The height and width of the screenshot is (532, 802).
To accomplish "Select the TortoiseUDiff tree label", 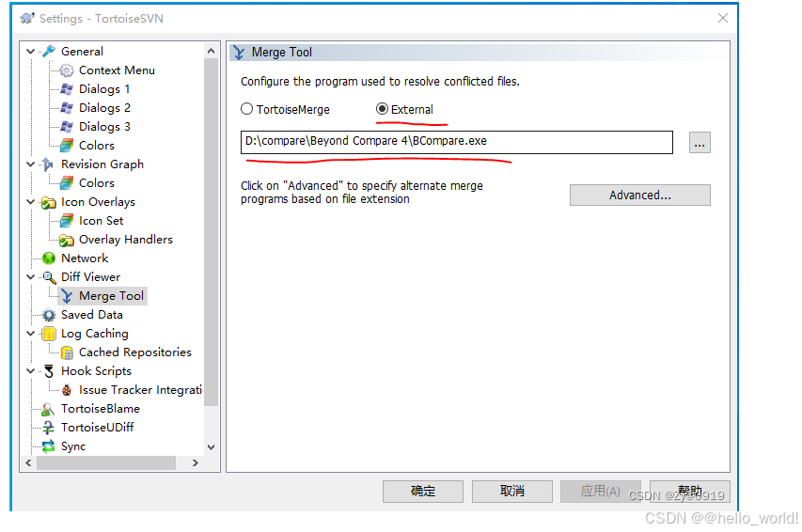I will 98,428.
